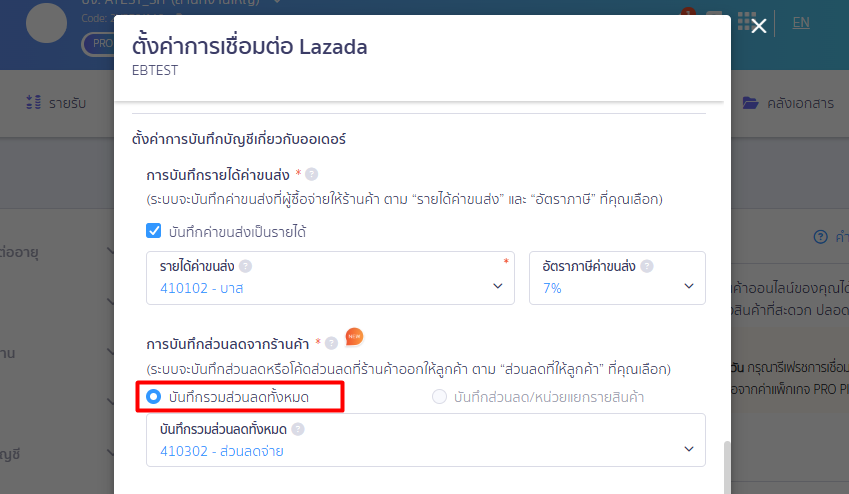
Task: Click the EBTEST shop name
Action: tap(155, 70)
